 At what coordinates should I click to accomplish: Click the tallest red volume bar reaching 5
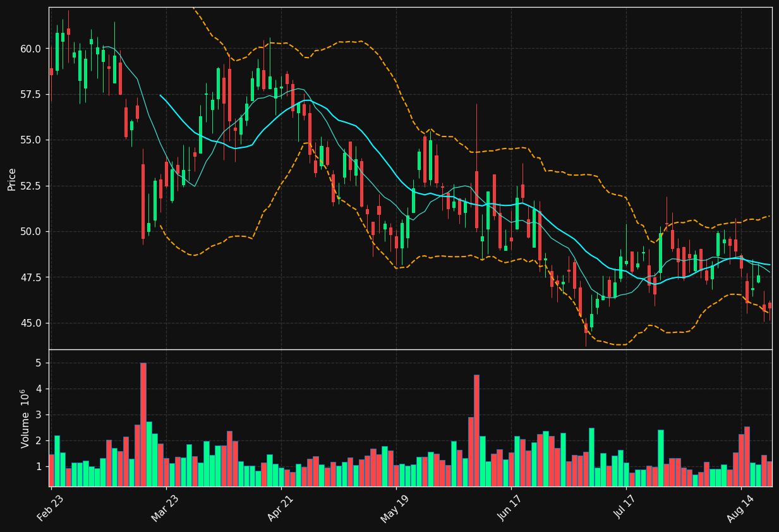pyautogui.click(x=143, y=425)
